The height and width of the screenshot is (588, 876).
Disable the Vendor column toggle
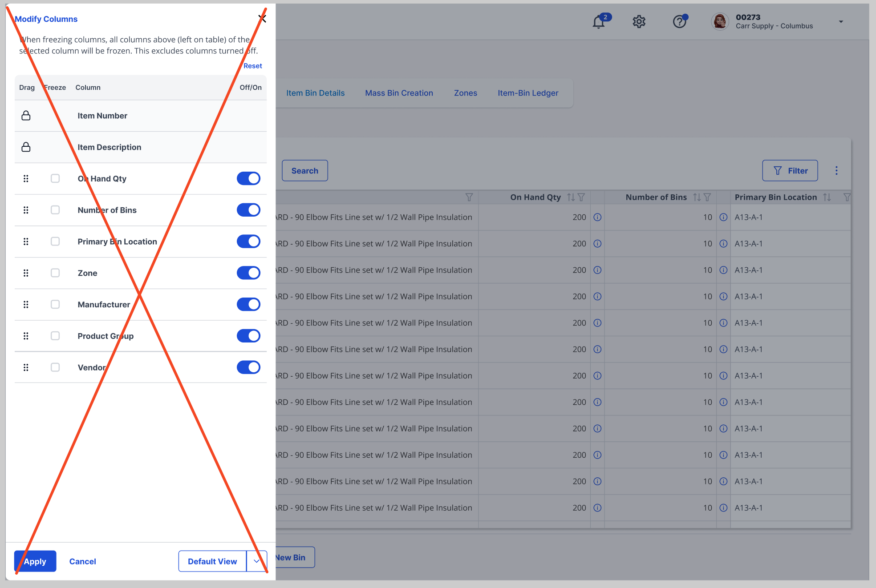(x=248, y=367)
